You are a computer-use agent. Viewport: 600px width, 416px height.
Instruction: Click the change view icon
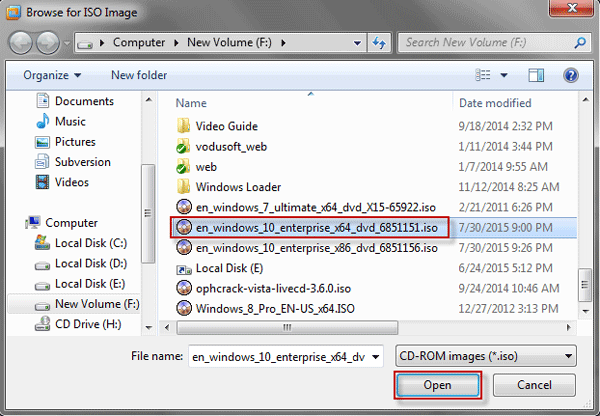click(x=483, y=75)
